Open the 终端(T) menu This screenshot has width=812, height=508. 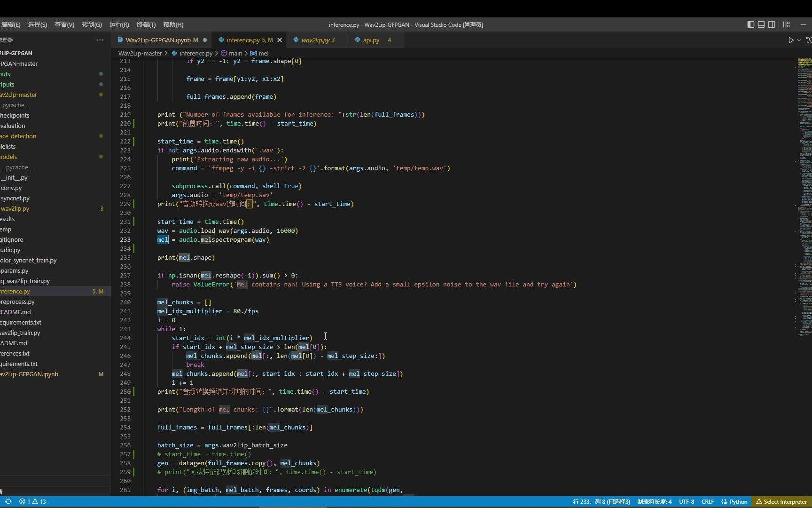pos(146,24)
